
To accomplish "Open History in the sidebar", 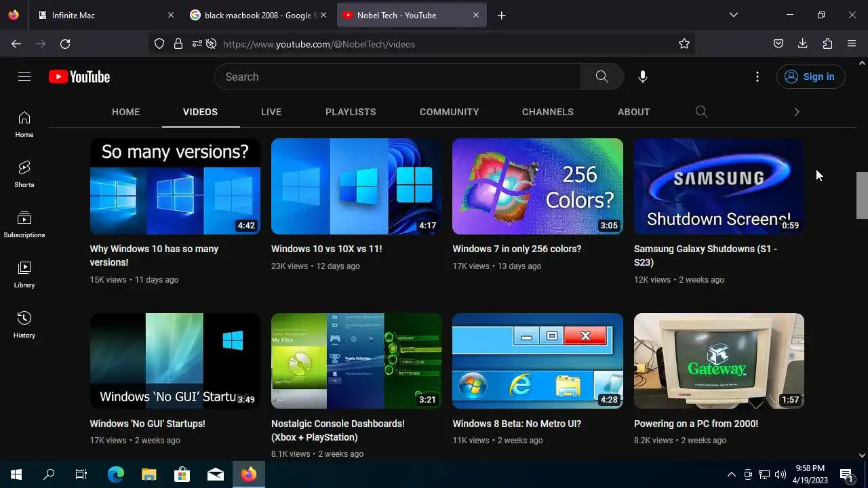I will coord(24,325).
